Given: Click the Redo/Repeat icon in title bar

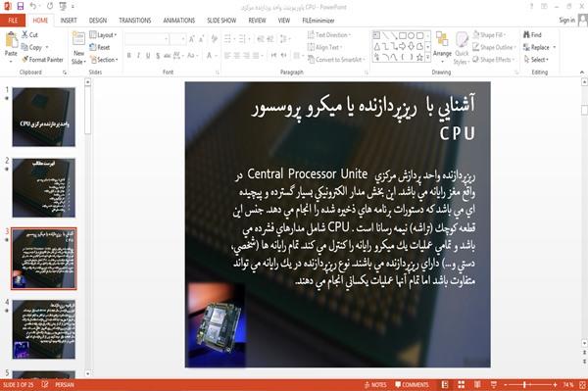Looking at the screenshot, I should coord(50,6).
